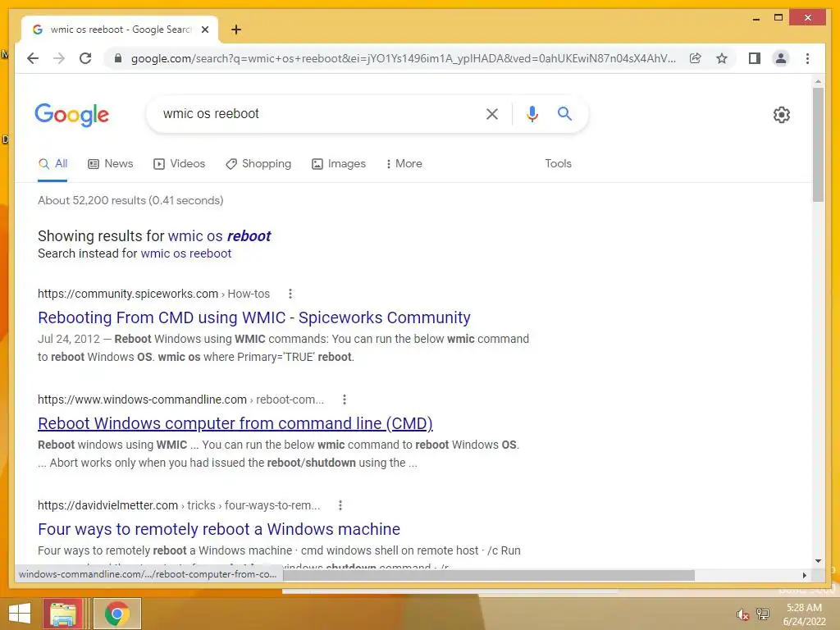Switch to All results tab
Image resolution: width=840 pixels, height=630 pixels.
click(52, 164)
